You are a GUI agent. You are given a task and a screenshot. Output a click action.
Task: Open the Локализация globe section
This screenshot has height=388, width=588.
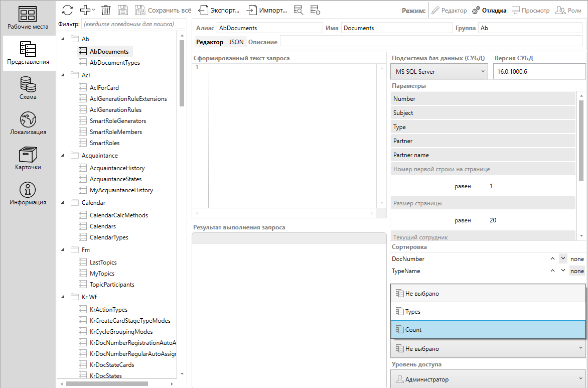pyautogui.click(x=28, y=123)
